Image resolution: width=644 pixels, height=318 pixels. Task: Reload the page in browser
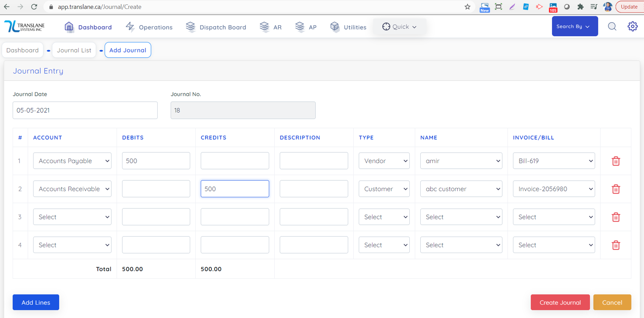click(x=34, y=7)
